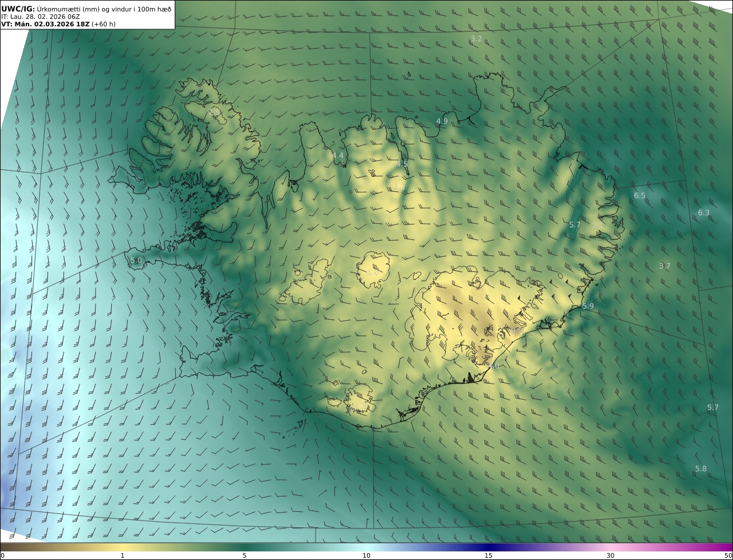This screenshot has height=560, width=733.
Task: Click the "0" tick label on the color scale
Action: (2, 555)
